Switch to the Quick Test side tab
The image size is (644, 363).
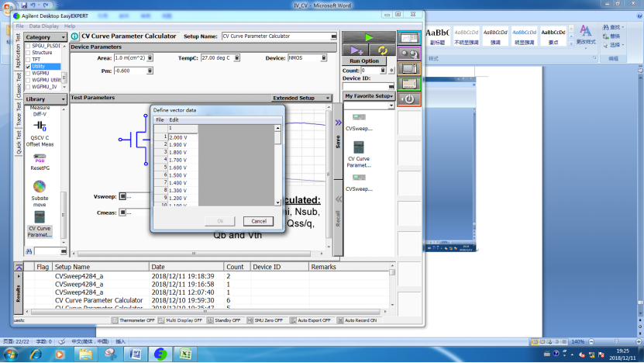point(19,142)
